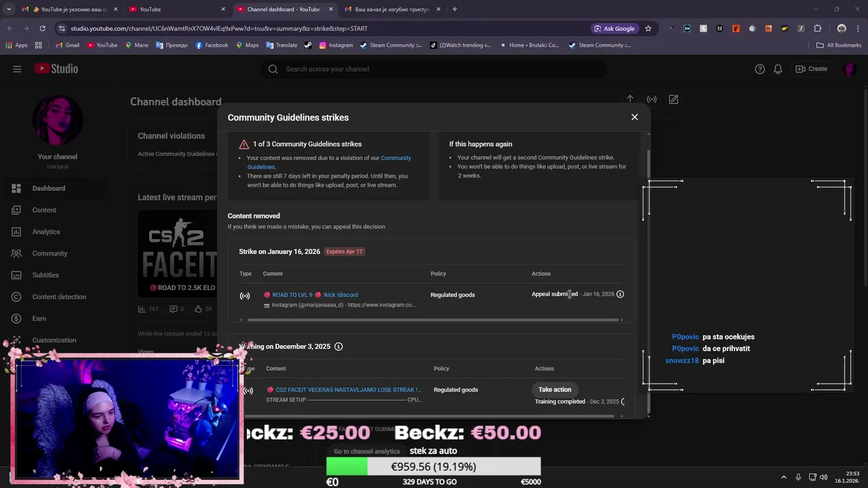Open the Instagram bookmark

[x=336, y=45]
